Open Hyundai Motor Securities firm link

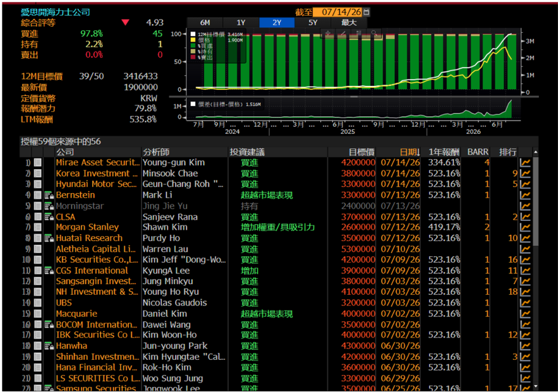(96, 184)
